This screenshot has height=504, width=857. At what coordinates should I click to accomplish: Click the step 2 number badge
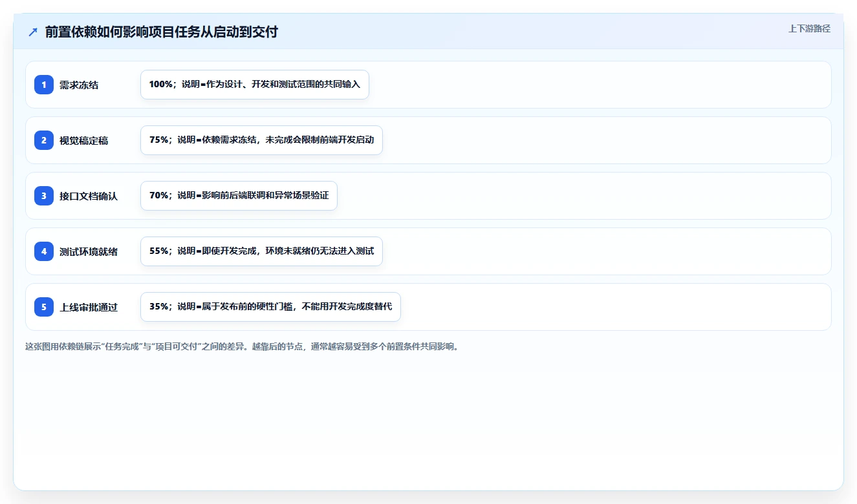click(x=44, y=140)
